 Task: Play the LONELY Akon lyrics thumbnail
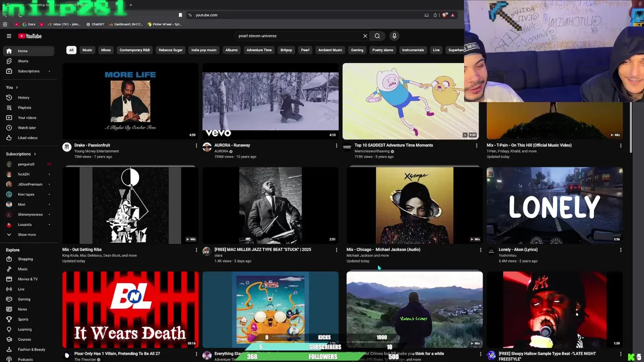(554, 206)
